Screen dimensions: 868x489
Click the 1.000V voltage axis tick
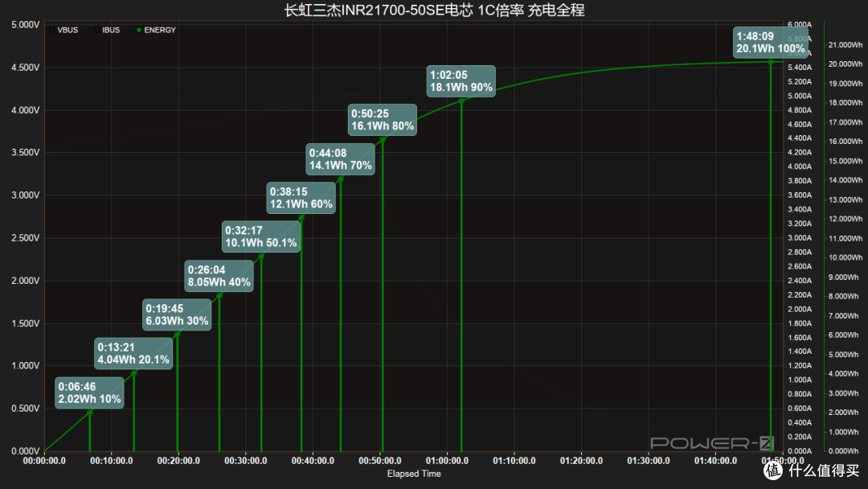(x=26, y=366)
